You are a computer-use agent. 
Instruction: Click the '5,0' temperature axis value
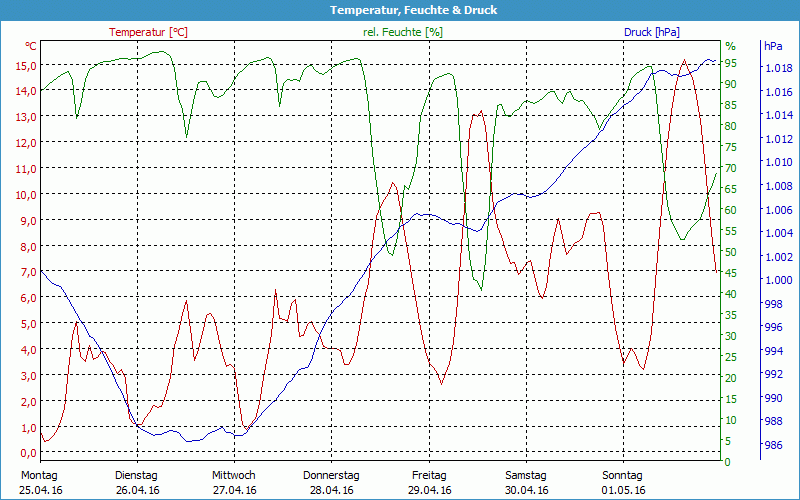click(28, 324)
